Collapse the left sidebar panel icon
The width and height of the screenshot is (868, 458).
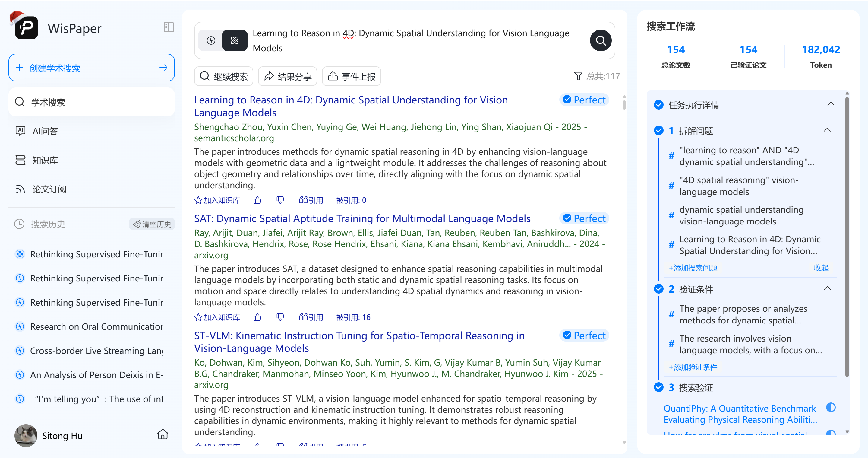tap(169, 27)
